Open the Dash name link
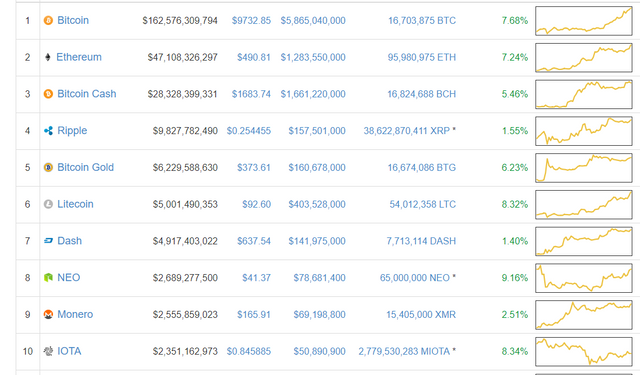 (x=69, y=241)
